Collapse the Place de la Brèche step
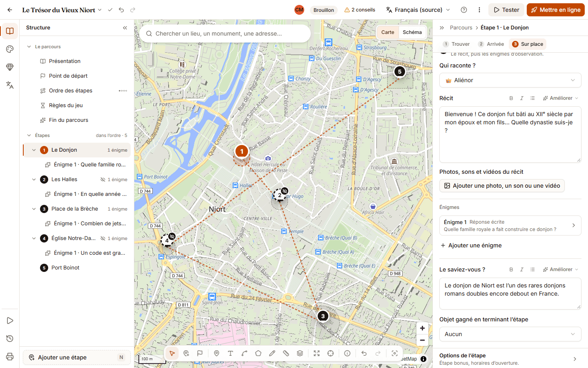Viewport: 588px width, 368px height. click(34, 209)
